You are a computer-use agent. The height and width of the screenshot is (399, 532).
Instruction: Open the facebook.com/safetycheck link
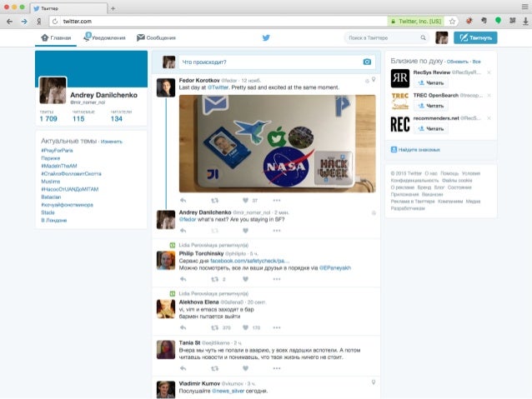tap(249, 261)
